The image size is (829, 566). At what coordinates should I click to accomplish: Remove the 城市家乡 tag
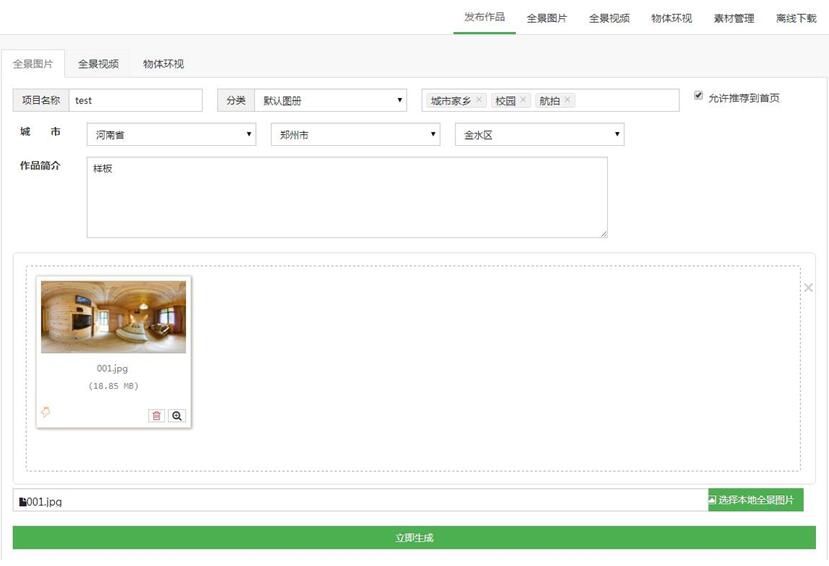click(x=479, y=100)
